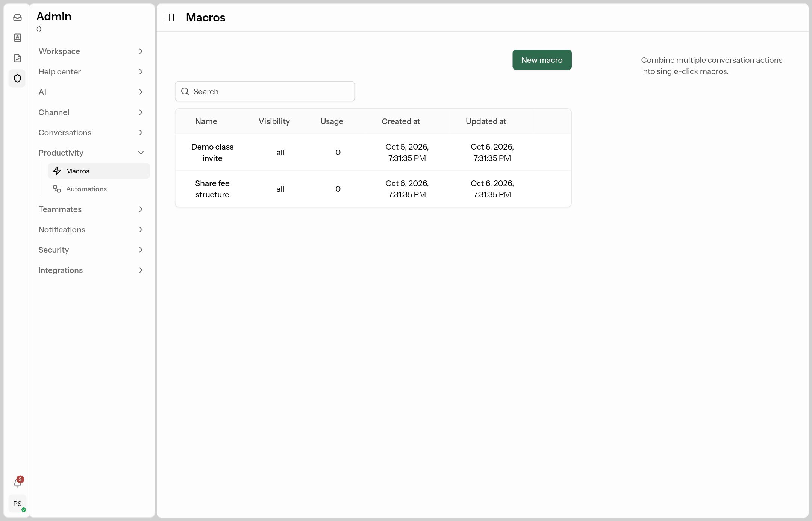Viewport: 812px width, 521px height.
Task: Click updated date of Share fee structure
Action: [492, 189]
